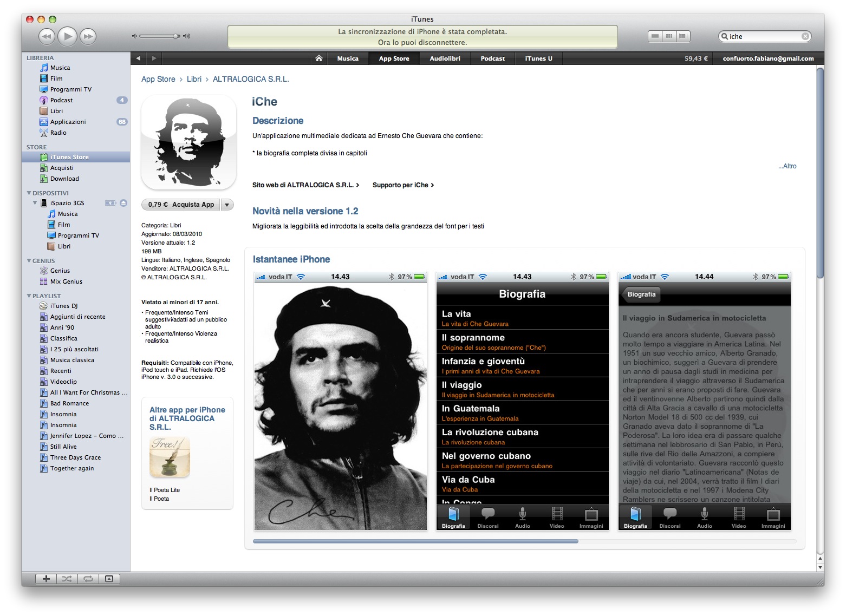The image size is (846, 616).
Task: Adjust the volume slider
Action: click(x=161, y=36)
